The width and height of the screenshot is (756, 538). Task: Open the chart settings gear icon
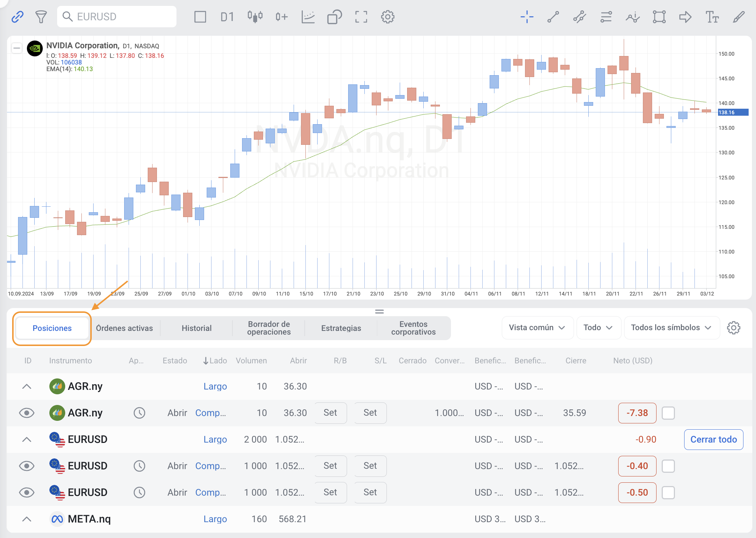[x=388, y=17]
